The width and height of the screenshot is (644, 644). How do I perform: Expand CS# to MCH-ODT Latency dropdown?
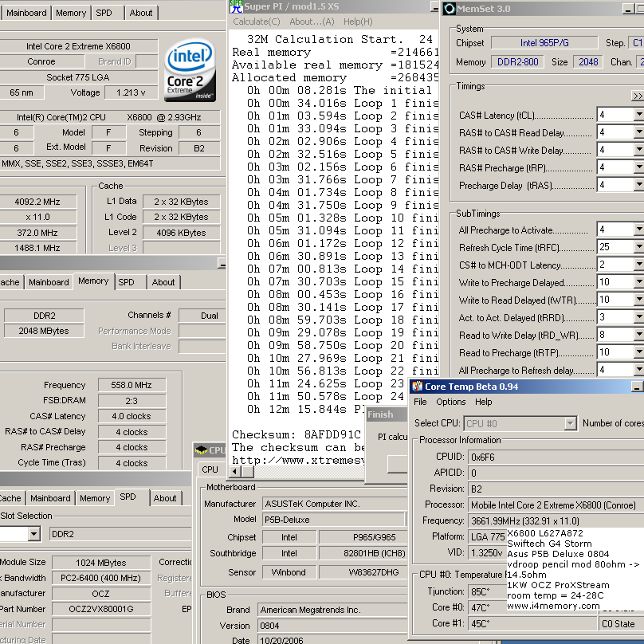(639, 264)
